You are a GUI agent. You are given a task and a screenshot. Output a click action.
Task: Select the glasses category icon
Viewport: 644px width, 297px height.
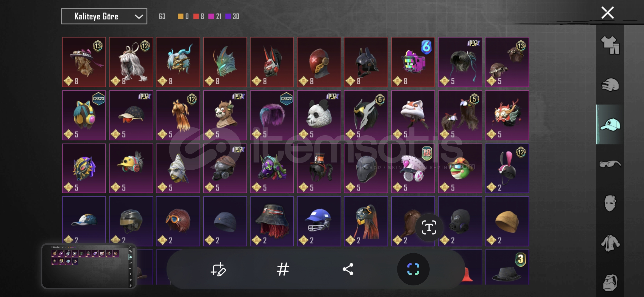[610, 164]
